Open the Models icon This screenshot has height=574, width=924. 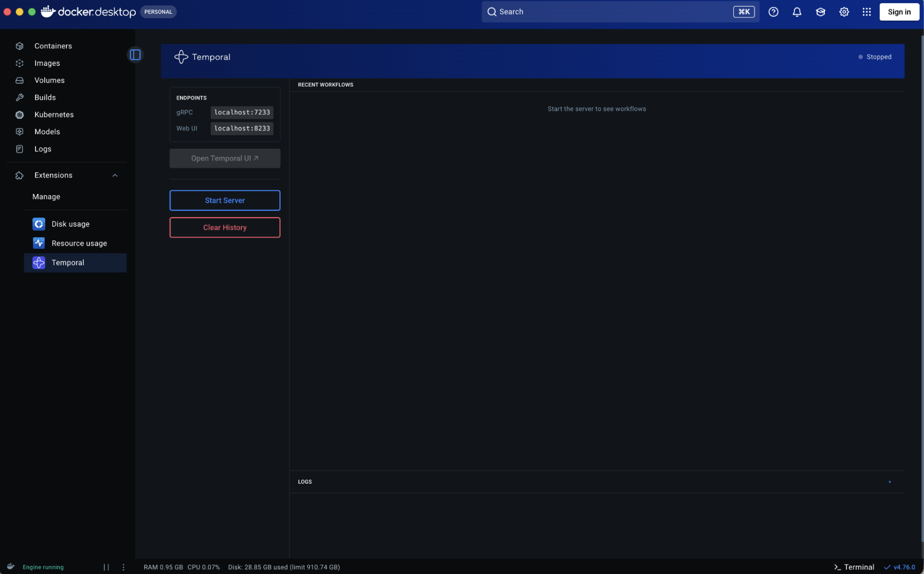tap(20, 132)
